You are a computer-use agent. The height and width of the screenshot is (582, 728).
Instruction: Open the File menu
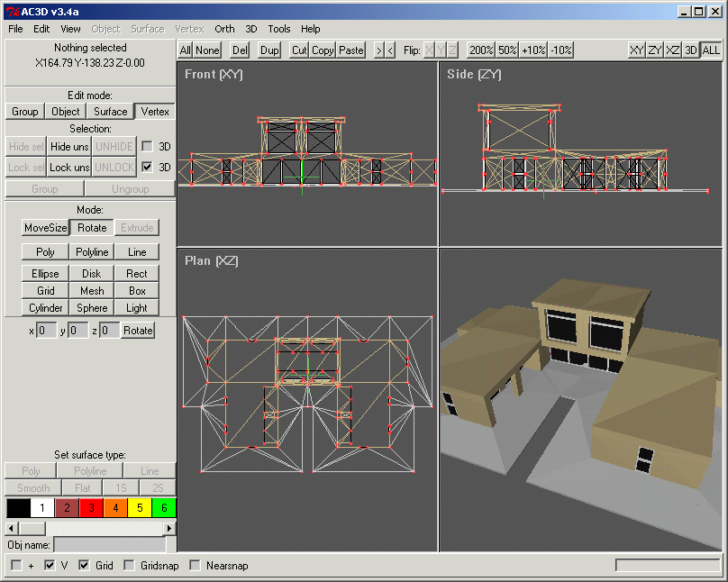15,29
